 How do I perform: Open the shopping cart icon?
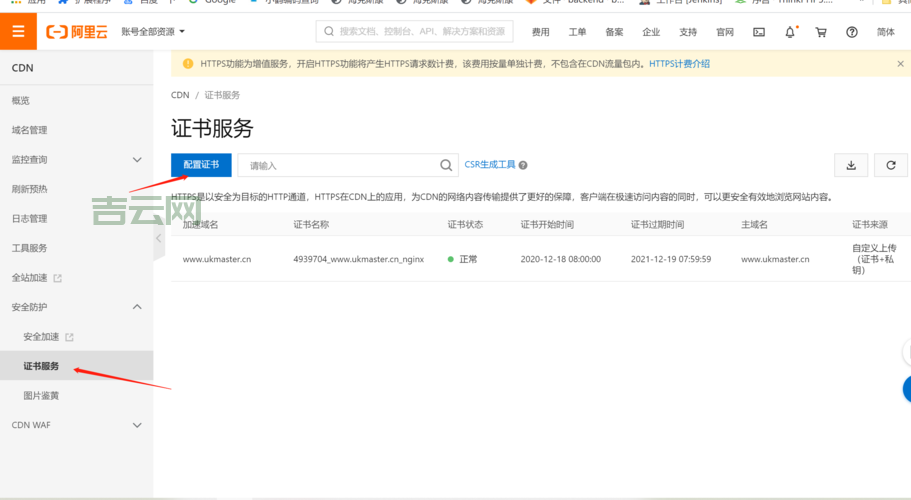coord(821,32)
